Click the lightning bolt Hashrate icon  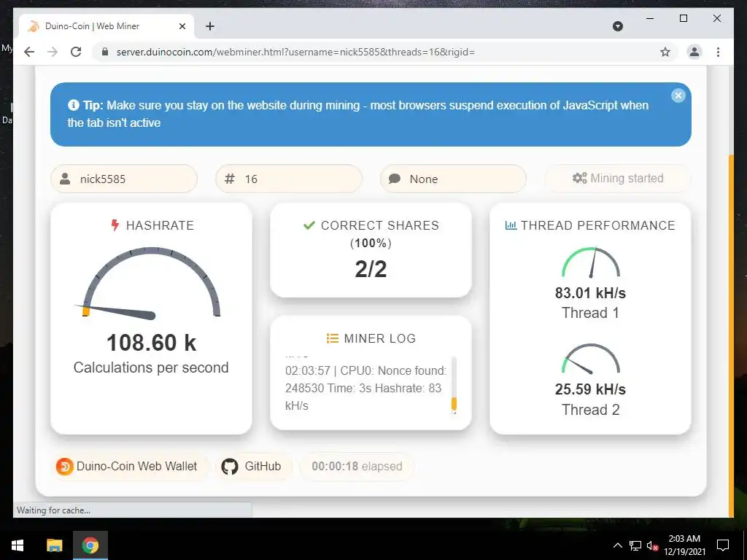click(x=115, y=225)
